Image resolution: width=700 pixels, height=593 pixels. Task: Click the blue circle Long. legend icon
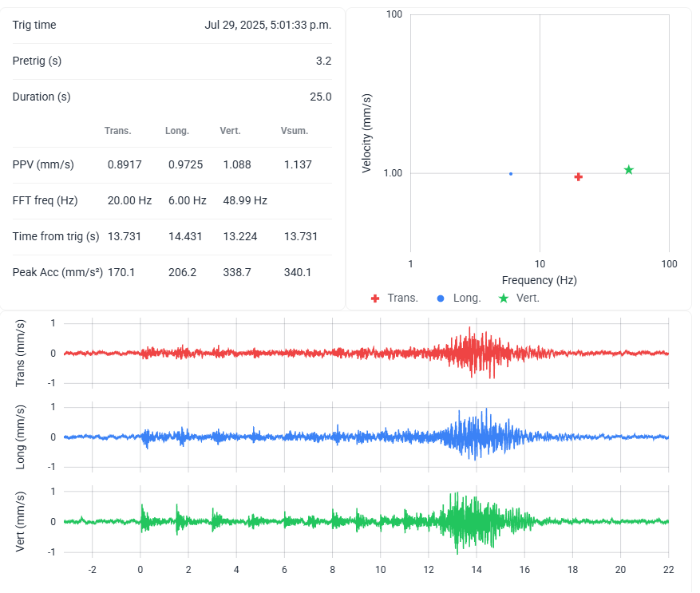pos(441,298)
